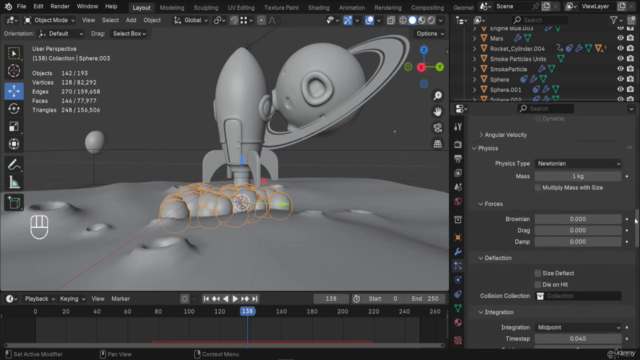Click the Drag force value slider
This screenshot has height=360, width=640.
578,231
